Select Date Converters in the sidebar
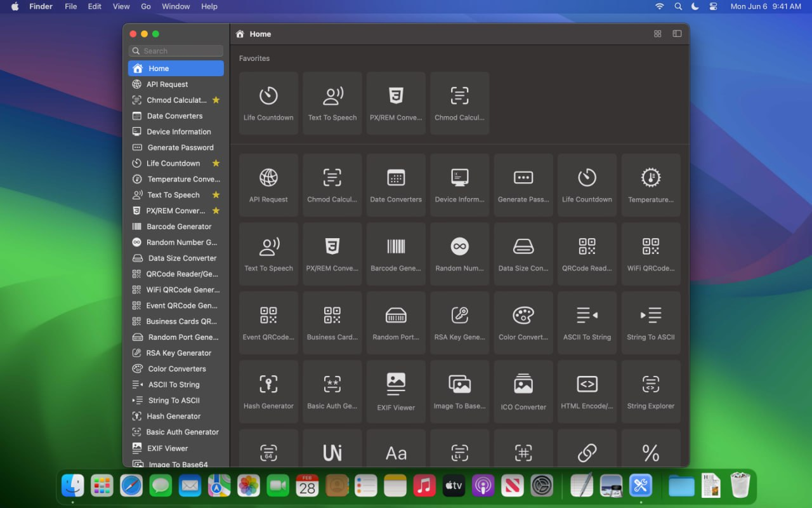 pos(174,116)
